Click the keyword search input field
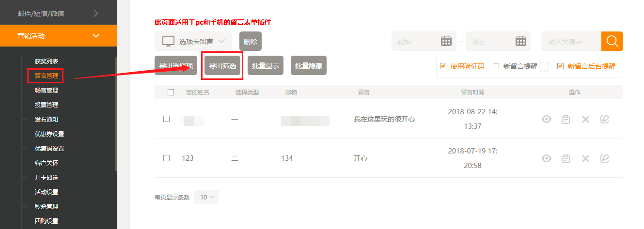Screen dimensions: 644x229 tap(571, 41)
